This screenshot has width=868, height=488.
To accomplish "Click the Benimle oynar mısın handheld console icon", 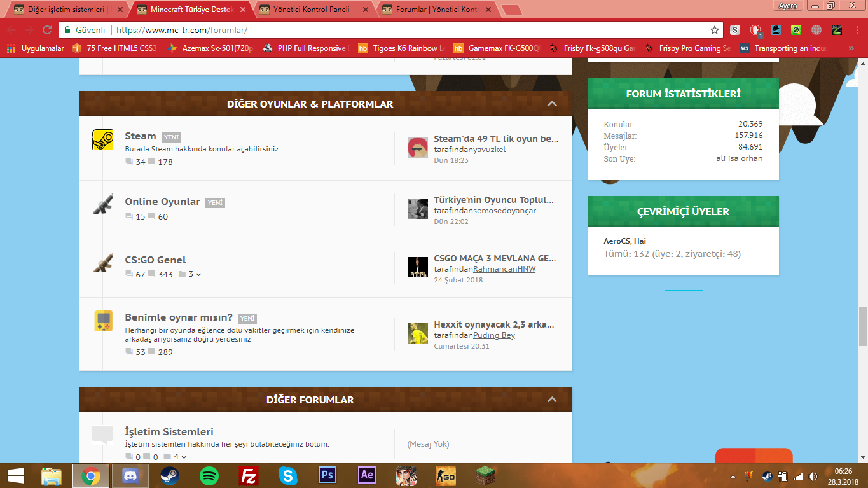I will (x=103, y=321).
